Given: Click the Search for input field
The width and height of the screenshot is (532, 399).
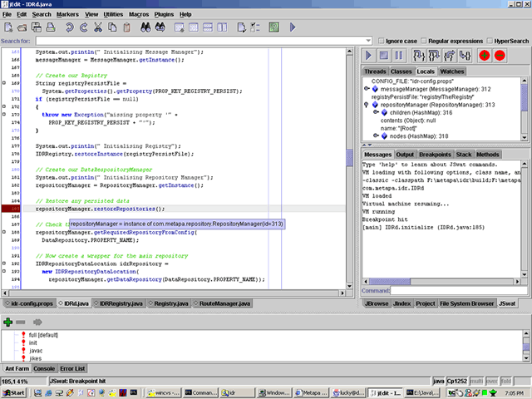Looking at the screenshot, I should click(x=199, y=40).
